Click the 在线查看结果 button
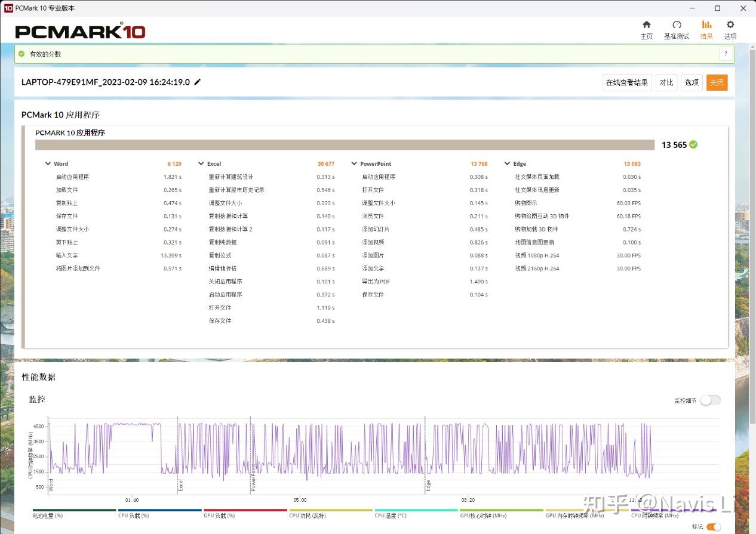The width and height of the screenshot is (756, 534). pyautogui.click(x=627, y=82)
